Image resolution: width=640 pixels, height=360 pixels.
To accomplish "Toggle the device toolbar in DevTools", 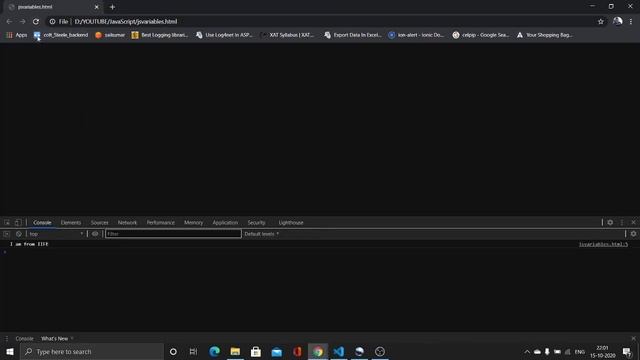I will pyautogui.click(x=18, y=222).
